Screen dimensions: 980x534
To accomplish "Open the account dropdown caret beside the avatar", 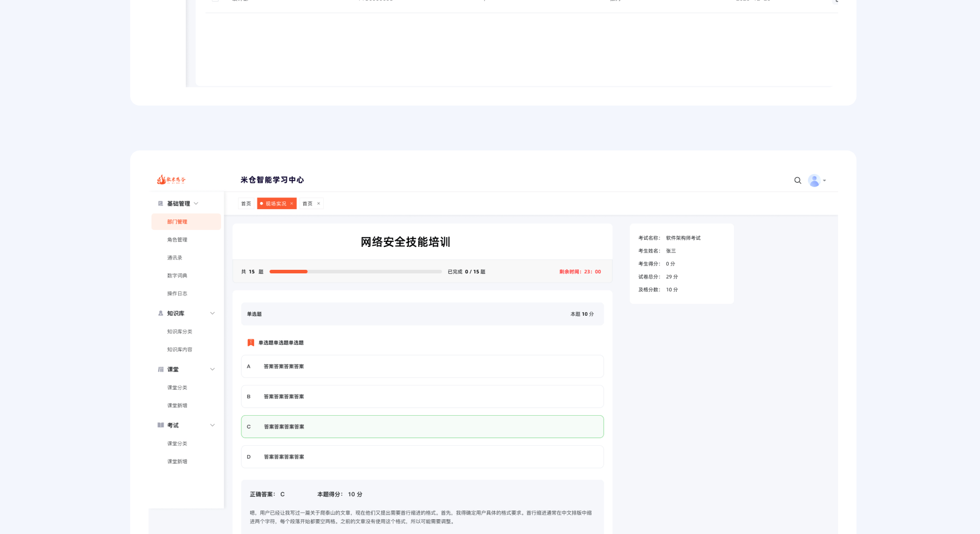I will [824, 181].
